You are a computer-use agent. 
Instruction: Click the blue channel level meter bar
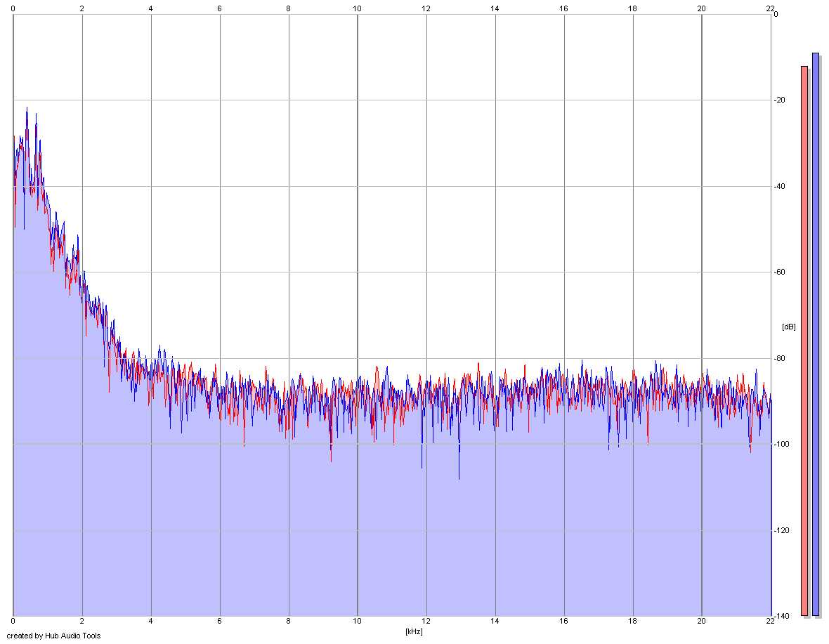point(815,334)
